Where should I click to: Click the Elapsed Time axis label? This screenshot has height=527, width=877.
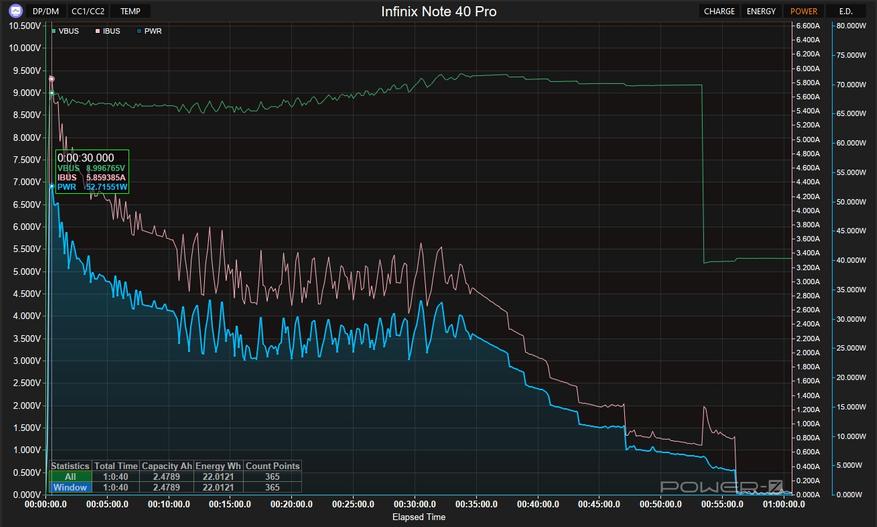click(x=419, y=517)
